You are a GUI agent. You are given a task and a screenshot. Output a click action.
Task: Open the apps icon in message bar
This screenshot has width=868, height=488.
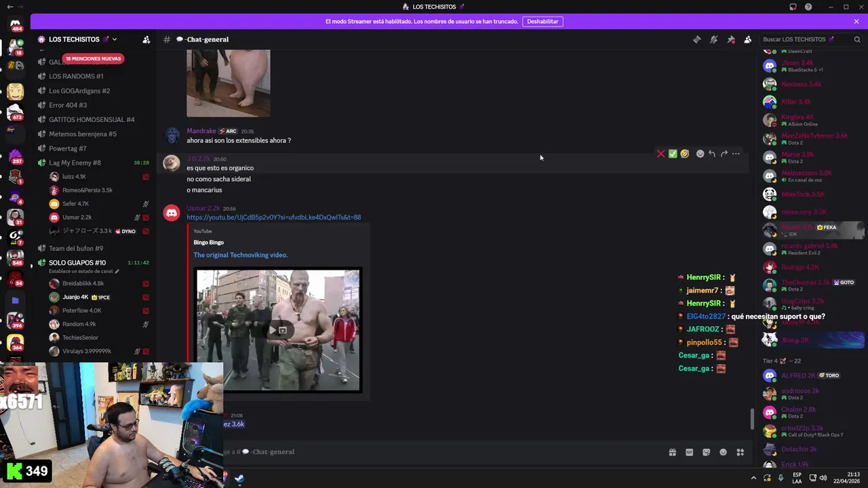tap(740, 452)
